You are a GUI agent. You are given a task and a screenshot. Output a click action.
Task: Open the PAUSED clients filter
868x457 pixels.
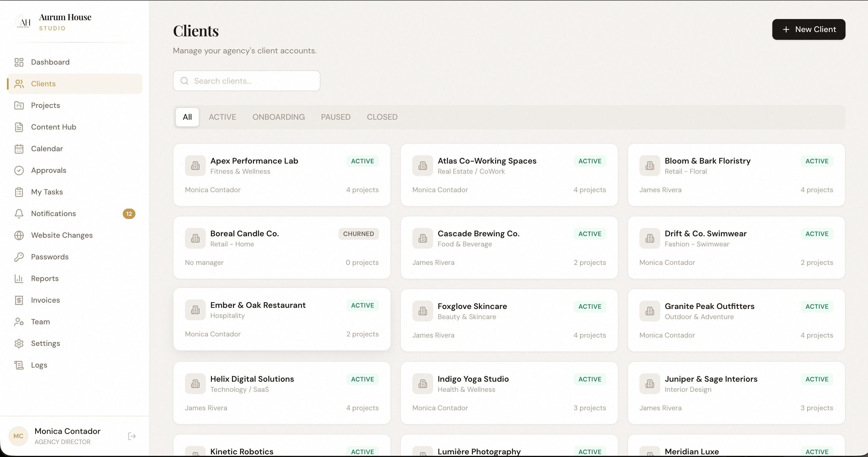[336, 117]
